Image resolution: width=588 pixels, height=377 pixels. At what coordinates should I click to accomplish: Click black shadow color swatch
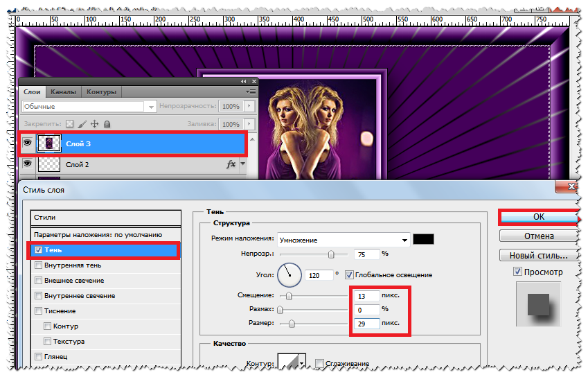point(423,239)
